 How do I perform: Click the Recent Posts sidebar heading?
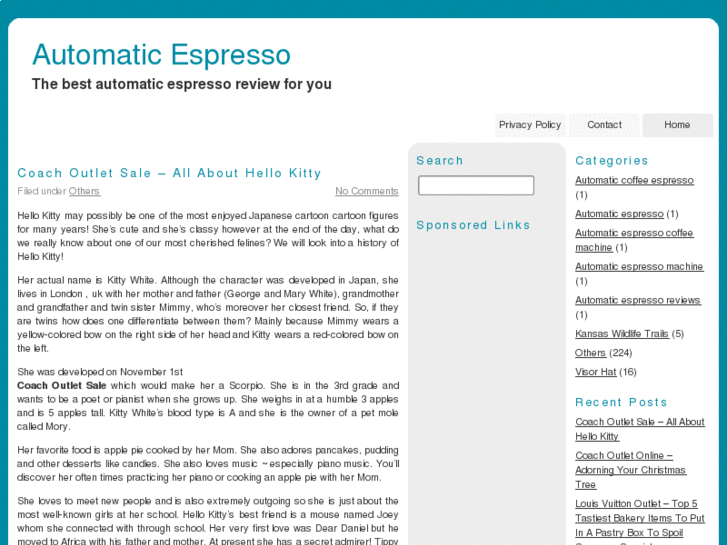[x=621, y=402]
